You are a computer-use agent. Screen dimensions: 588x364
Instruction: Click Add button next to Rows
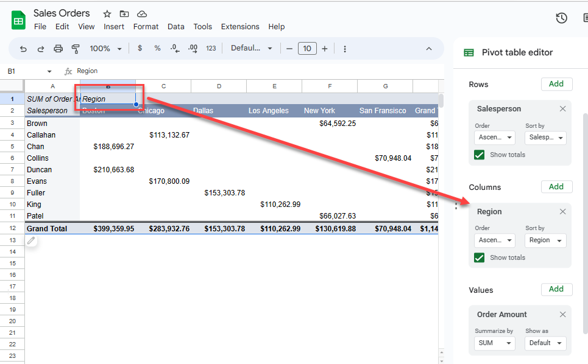[556, 84]
